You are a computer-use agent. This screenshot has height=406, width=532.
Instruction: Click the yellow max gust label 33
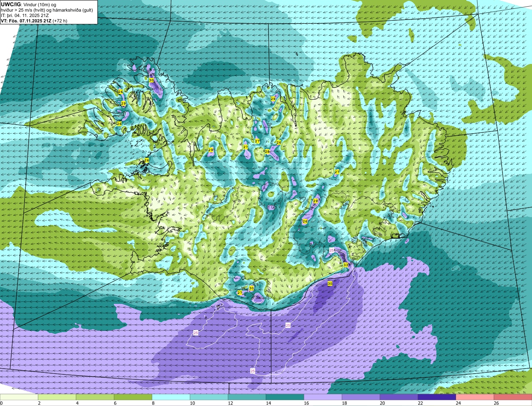(346, 265)
